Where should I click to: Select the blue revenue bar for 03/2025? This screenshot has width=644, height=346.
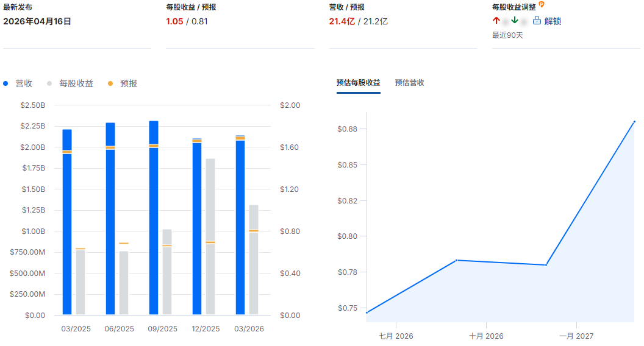click(x=67, y=222)
